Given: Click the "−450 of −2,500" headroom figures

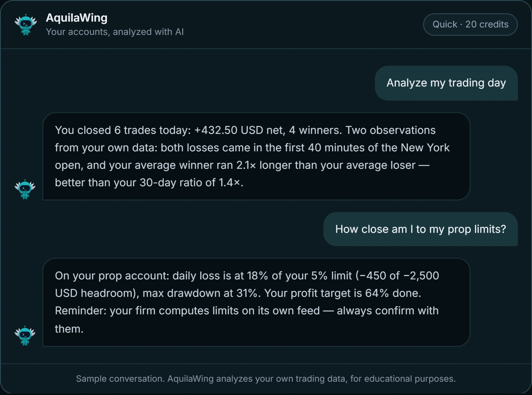Looking at the screenshot, I should (x=399, y=276).
